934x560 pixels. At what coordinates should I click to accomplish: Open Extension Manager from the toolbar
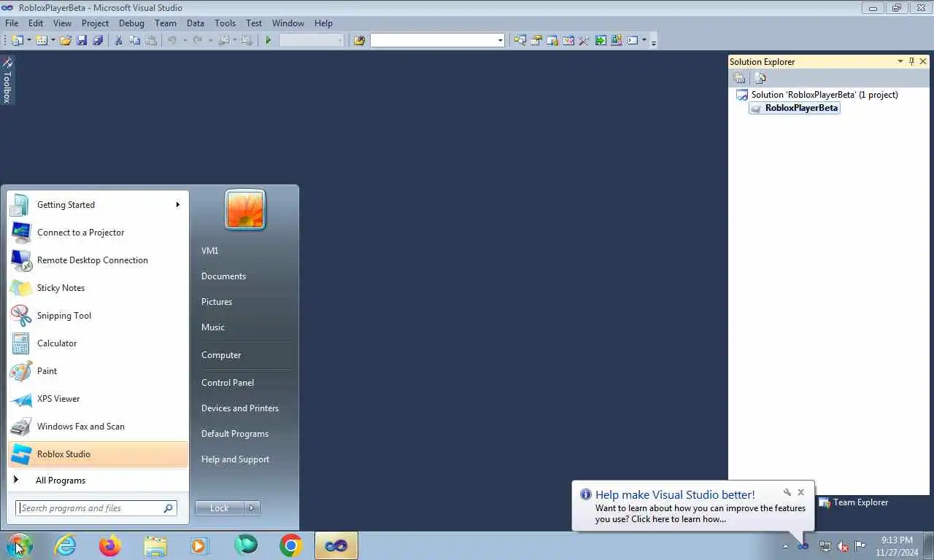click(617, 41)
